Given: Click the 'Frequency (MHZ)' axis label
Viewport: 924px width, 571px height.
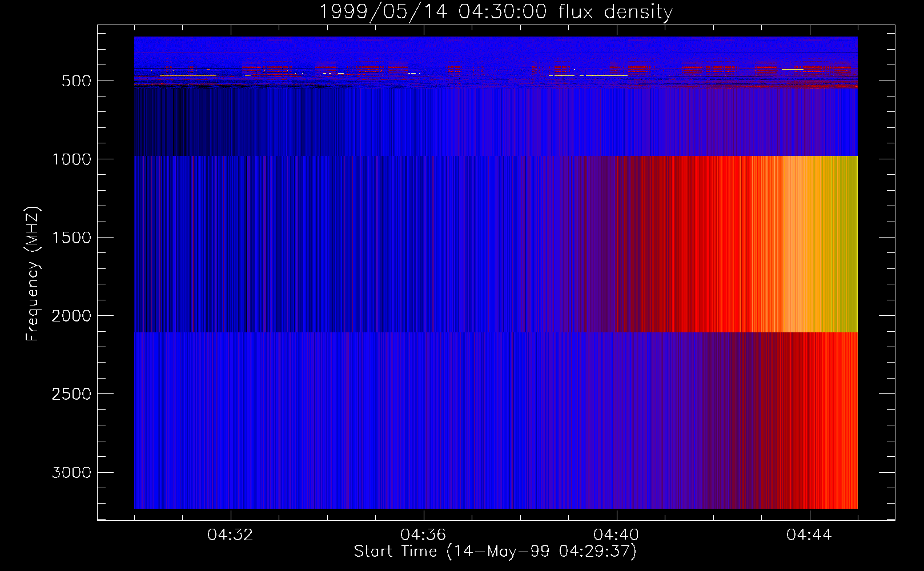Looking at the screenshot, I should [33, 274].
